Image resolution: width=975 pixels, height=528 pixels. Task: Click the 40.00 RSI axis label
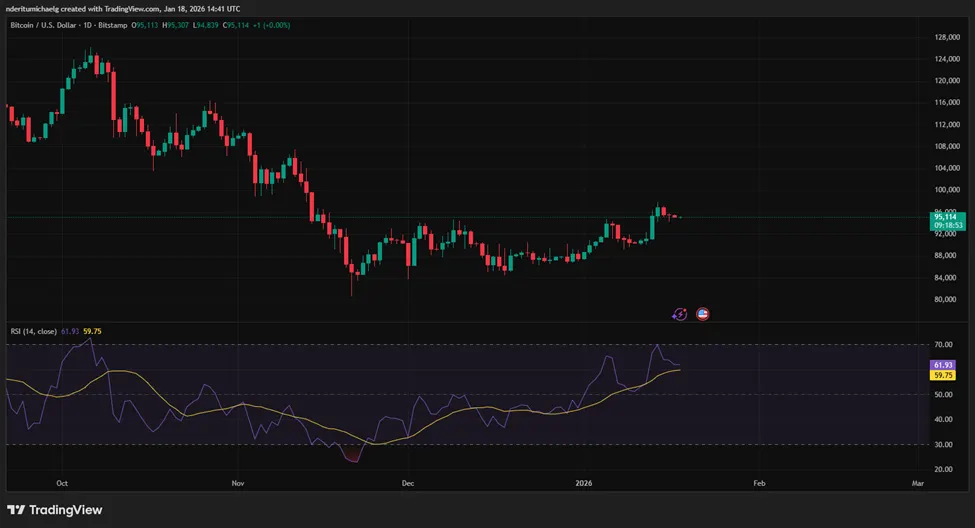coord(943,419)
